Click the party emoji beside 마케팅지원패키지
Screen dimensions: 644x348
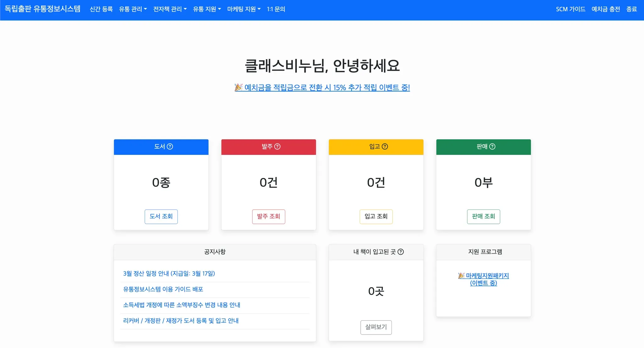(461, 276)
